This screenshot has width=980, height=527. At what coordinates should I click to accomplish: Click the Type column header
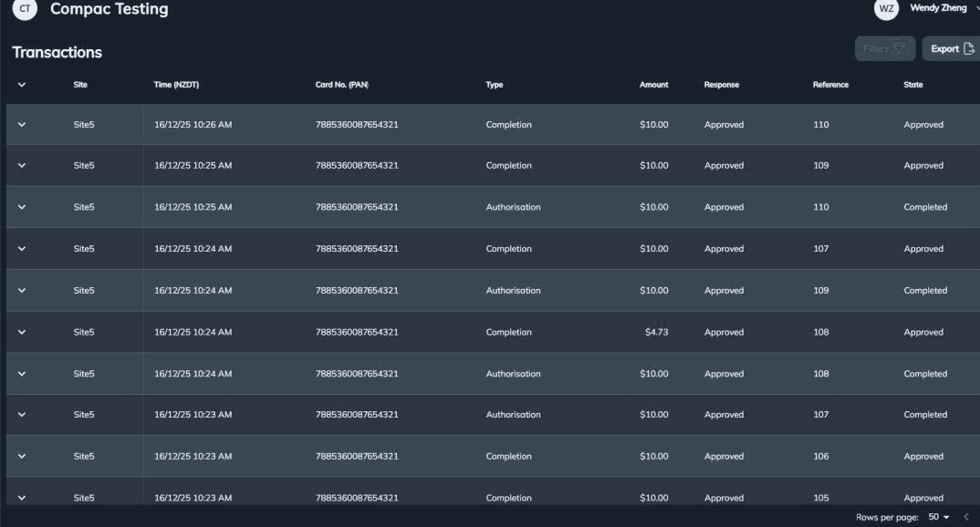coord(495,85)
